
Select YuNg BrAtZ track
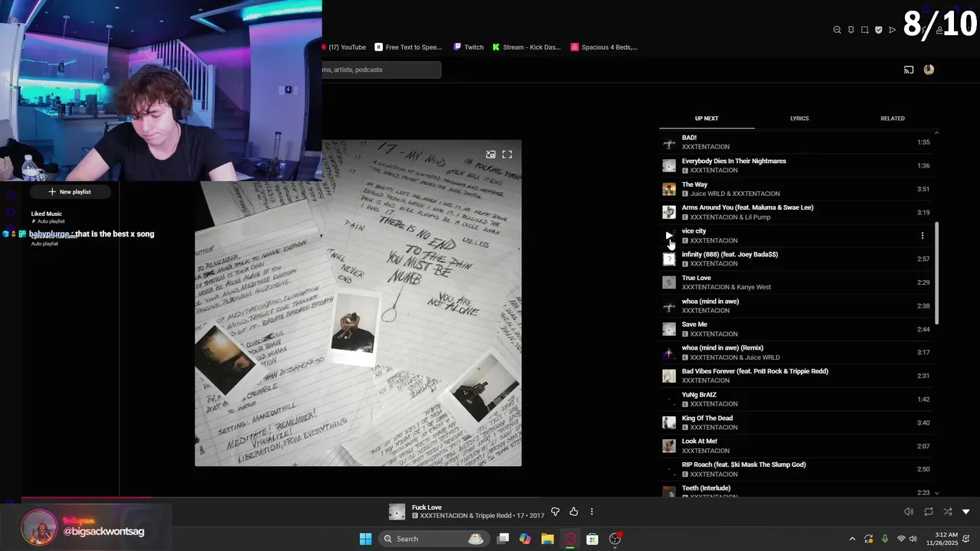click(796, 399)
